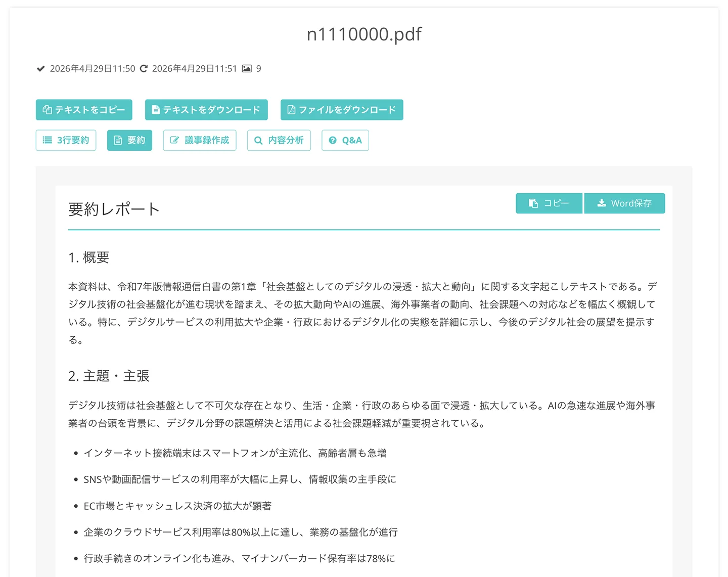The height and width of the screenshot is (577, 728).
Task: Open the 3行要約 view
Action: tap(66, 140)
